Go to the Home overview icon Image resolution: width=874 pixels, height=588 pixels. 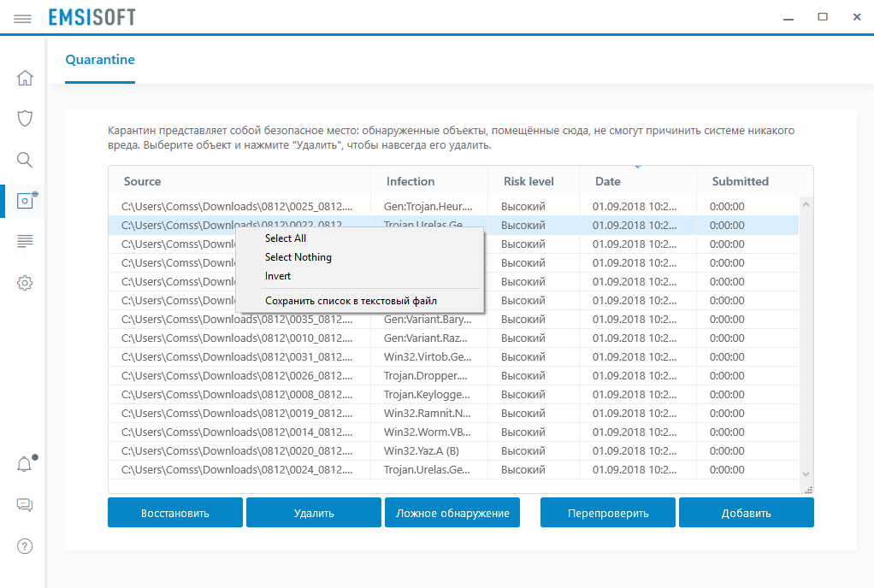25,78
